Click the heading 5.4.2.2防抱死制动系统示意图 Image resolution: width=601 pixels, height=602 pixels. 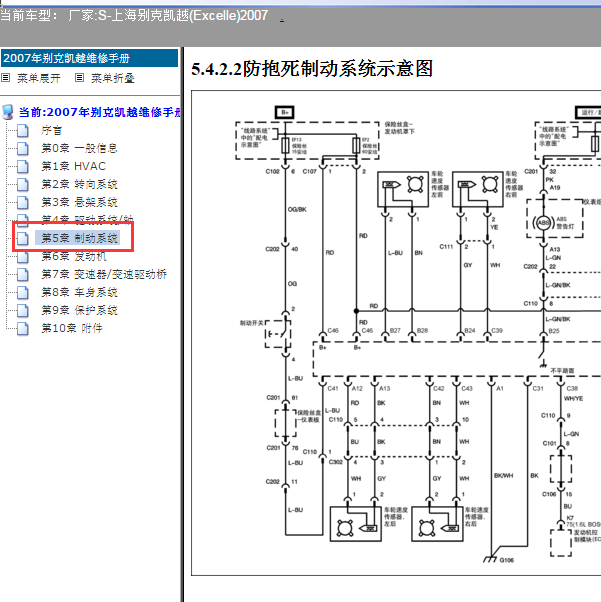coord(312,69)
